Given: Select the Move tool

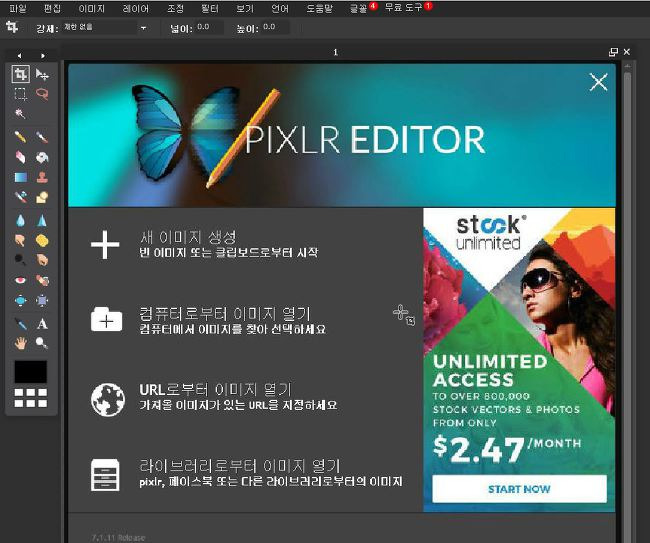Looking at the screenshot, I should pos(42,74).
